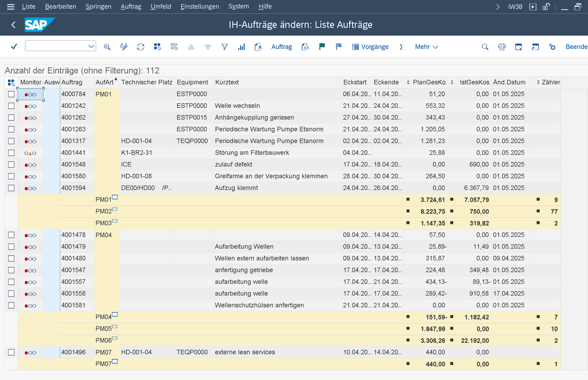The height and width of the screenshot is (380, 588).
Task: Tick checkbox for order 4000784
Action: pos(11,94)
